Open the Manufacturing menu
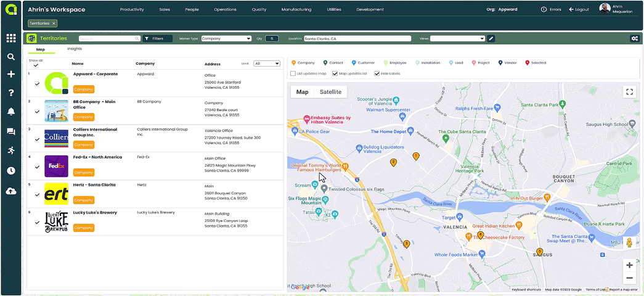 (x=296, y=9)
